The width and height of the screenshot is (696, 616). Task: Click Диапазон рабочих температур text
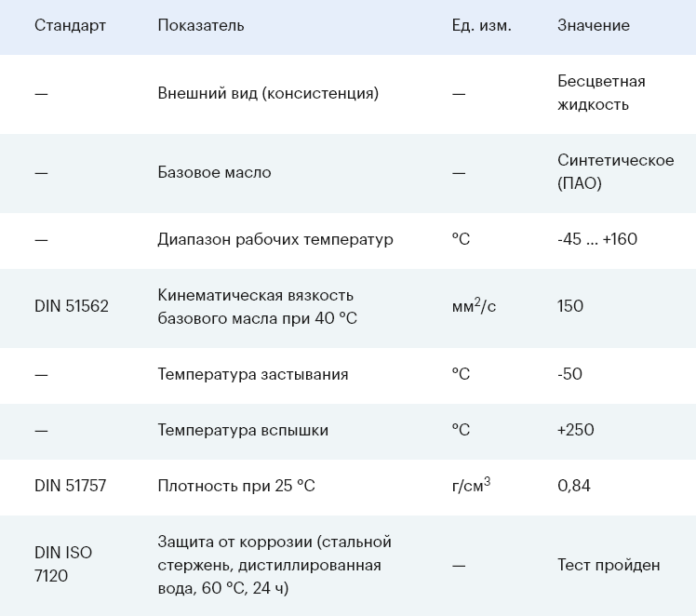click(x=275, y=240)
